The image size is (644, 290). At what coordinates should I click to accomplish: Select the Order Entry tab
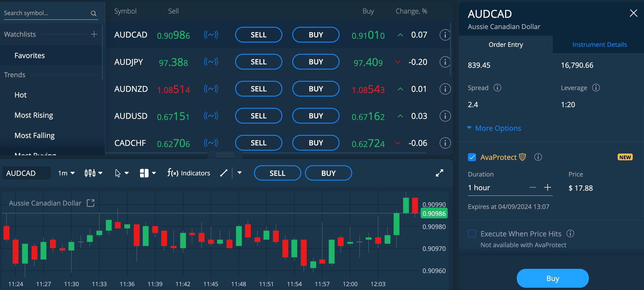coord(506,44)
